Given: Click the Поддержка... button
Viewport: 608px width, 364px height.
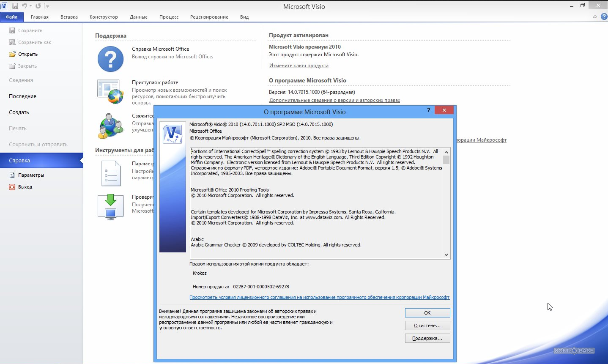Looking at the screenshot, I should pos(427,338).
